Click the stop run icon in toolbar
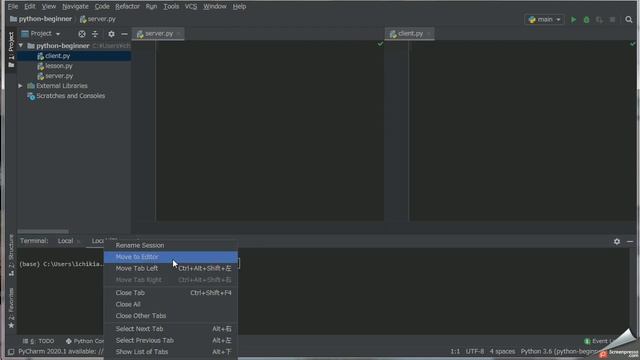The width and height of the screenshot is (640, 360). tap(612, 20)
